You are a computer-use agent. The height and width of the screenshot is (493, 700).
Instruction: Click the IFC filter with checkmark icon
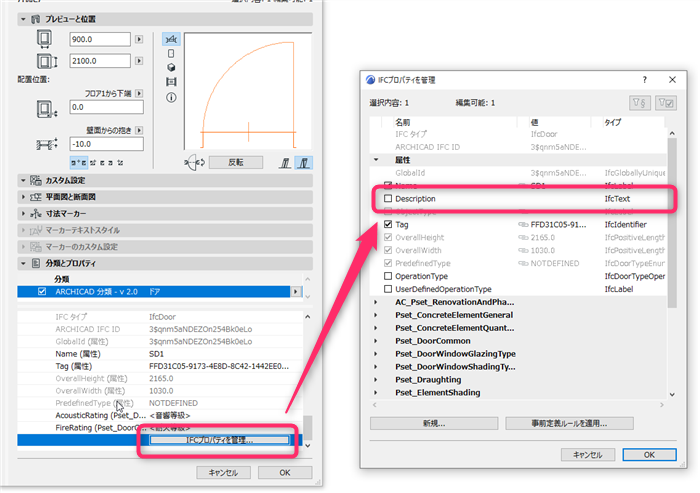coord(666,103)
